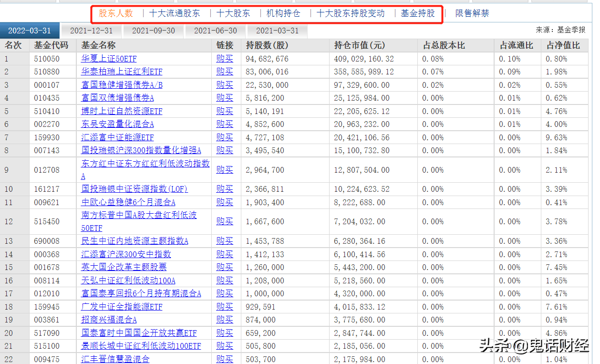Open fund link 英大国企改革主题股票
Image resolution: width=600 pixels, height=364 pixels.
pyautogui.click(x=124, y=267)
